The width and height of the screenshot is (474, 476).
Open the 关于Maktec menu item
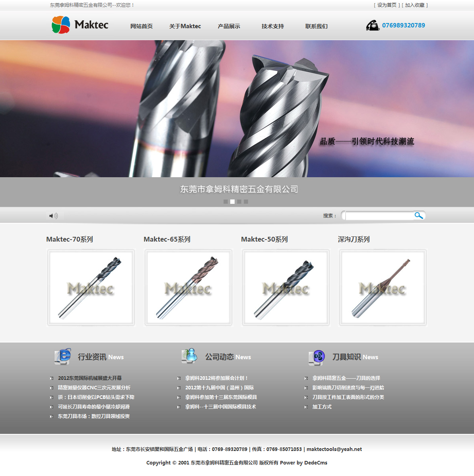(x=185, y=26)
